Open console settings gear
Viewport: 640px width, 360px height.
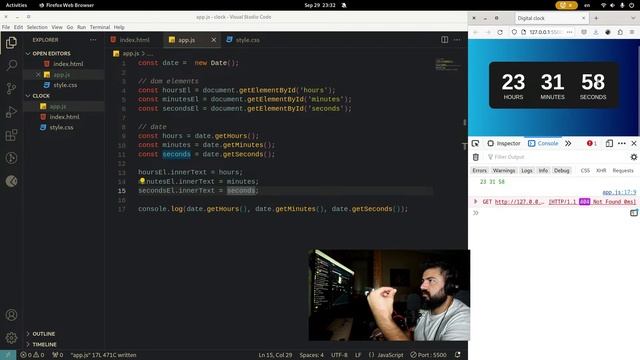pyautogui.click(x=633, y=157)
